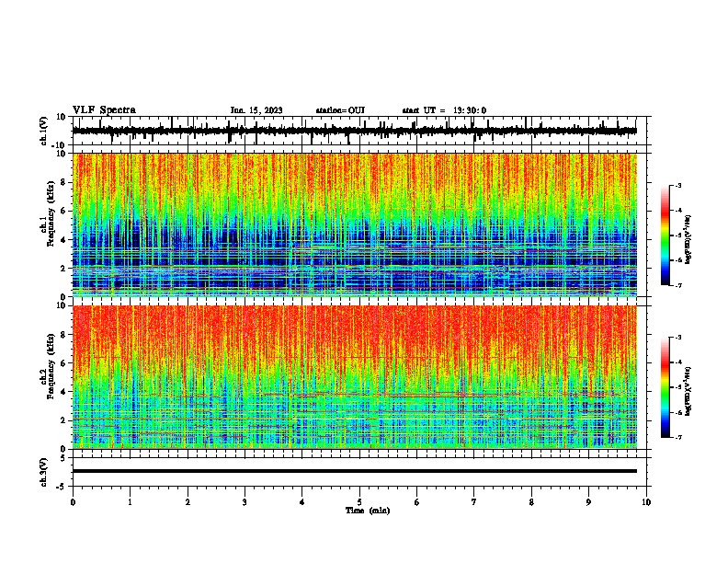Click the "ch.3(V)" vertical axis label

point(44,472)
